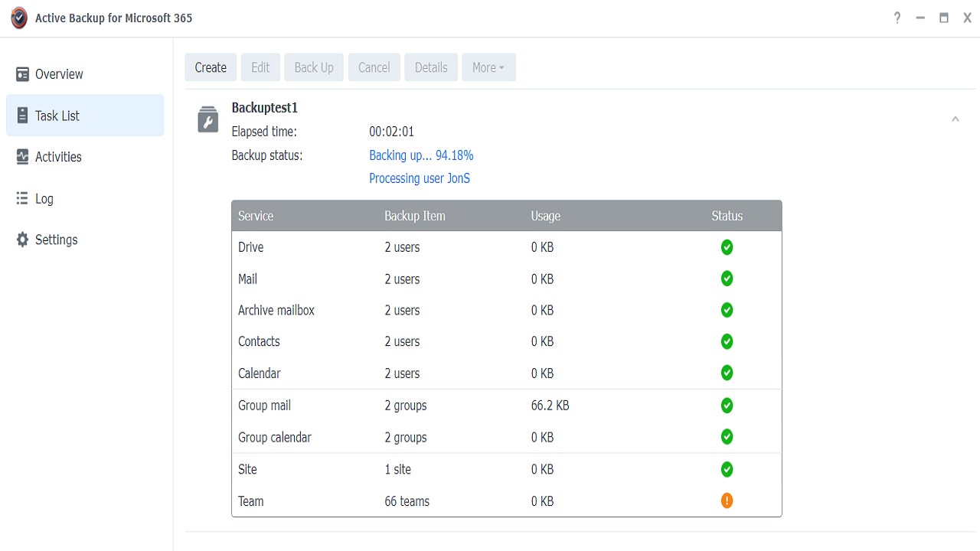
Task: Select the Mail service row
Action: (506, 279)
